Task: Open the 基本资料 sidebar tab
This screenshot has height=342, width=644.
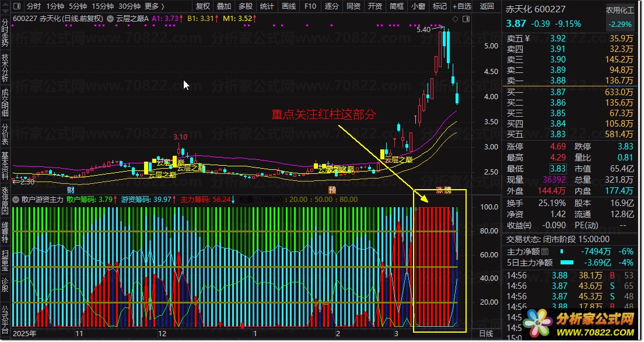Action: point(5,166)
